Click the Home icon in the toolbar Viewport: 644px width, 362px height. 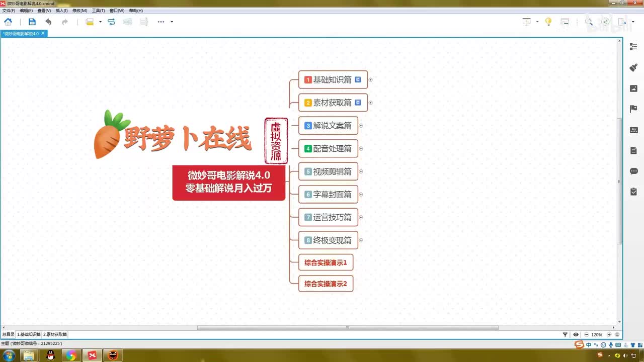(x=8, y=22)
